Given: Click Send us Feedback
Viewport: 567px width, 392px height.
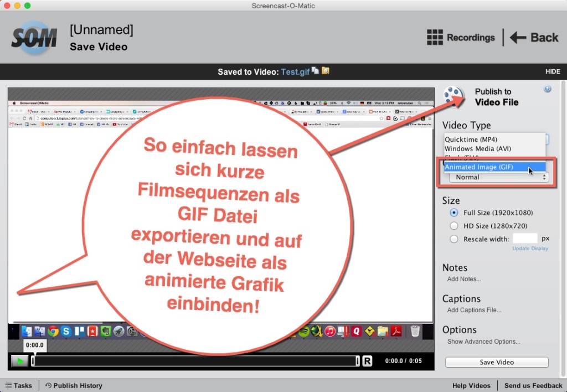Looking at the screenshot, I should pos(533,385).
